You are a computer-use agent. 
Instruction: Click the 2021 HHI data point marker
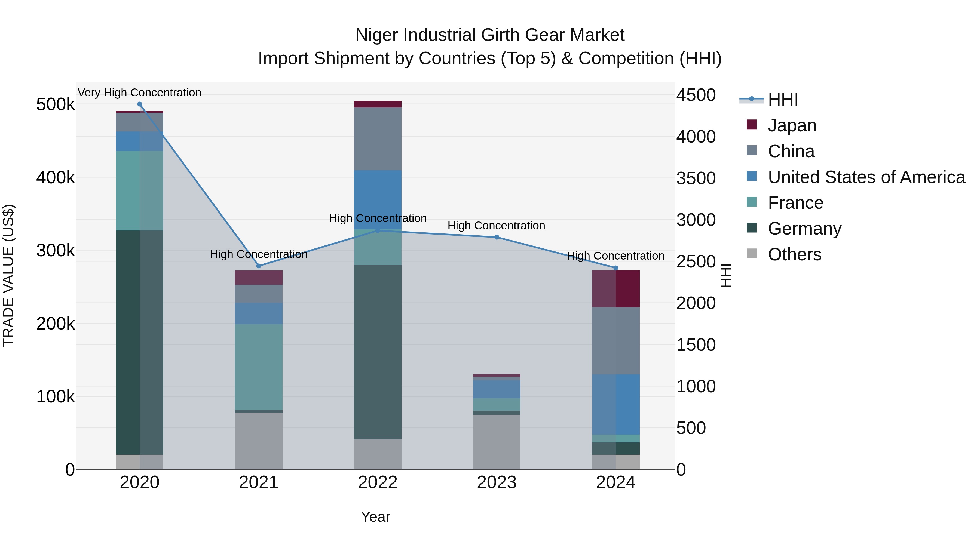pos(259,266)
